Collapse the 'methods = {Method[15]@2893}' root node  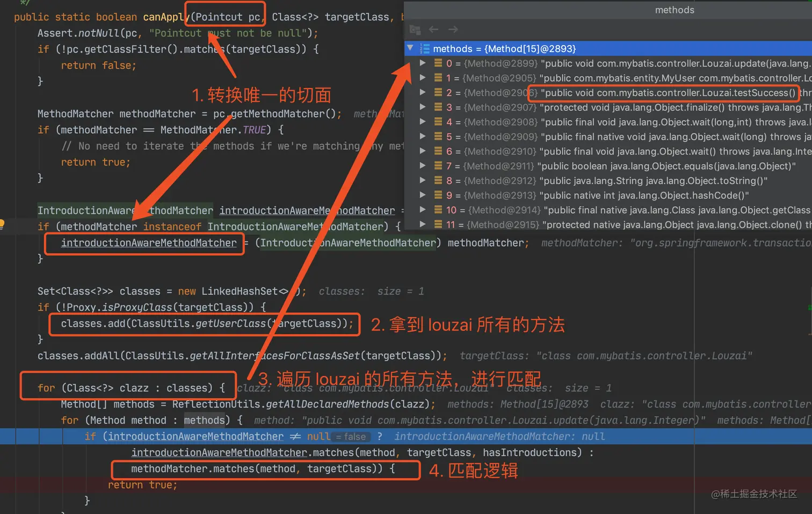point(410,48)
